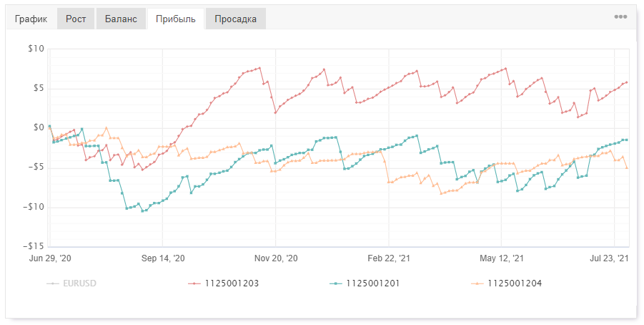Open the Баланс tab
The width and height of the screenshot is (644, 325).
click(x=121, y=19)
